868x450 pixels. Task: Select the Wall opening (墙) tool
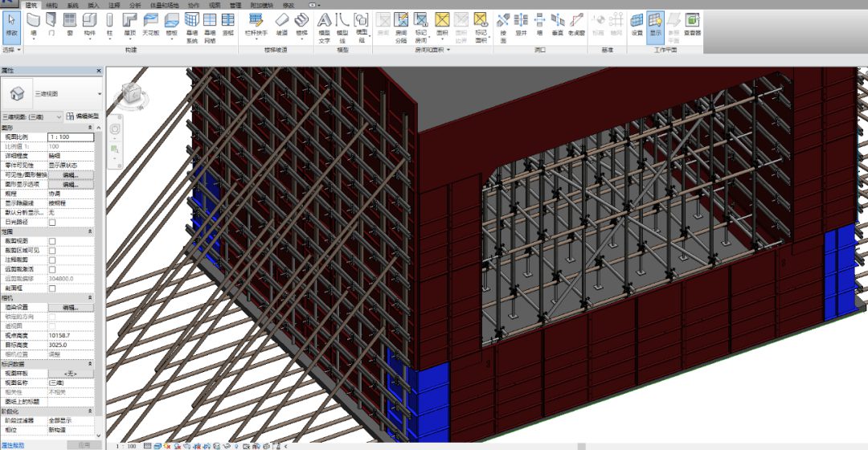[x=539, y=25]
